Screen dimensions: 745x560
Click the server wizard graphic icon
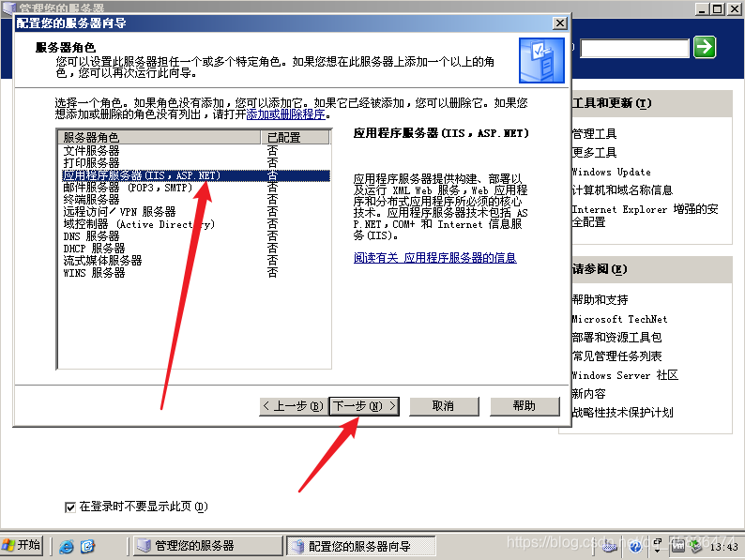(x=541, y=60)
